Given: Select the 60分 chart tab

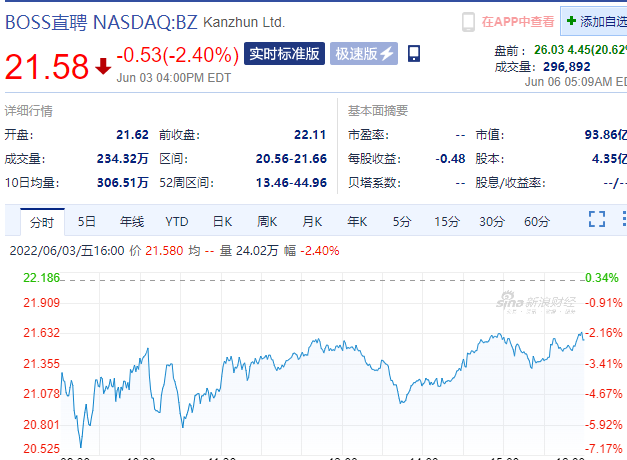Looking at the screenshot, I should (537, 221).
